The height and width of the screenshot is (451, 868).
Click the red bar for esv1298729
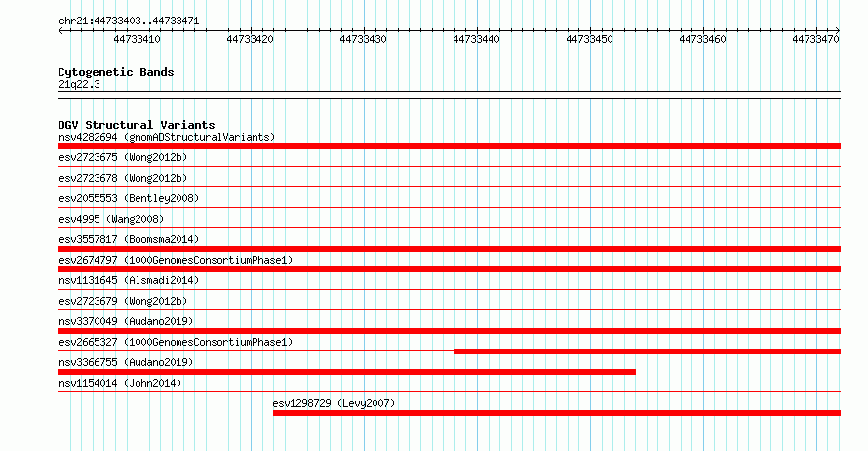(556, 413)
